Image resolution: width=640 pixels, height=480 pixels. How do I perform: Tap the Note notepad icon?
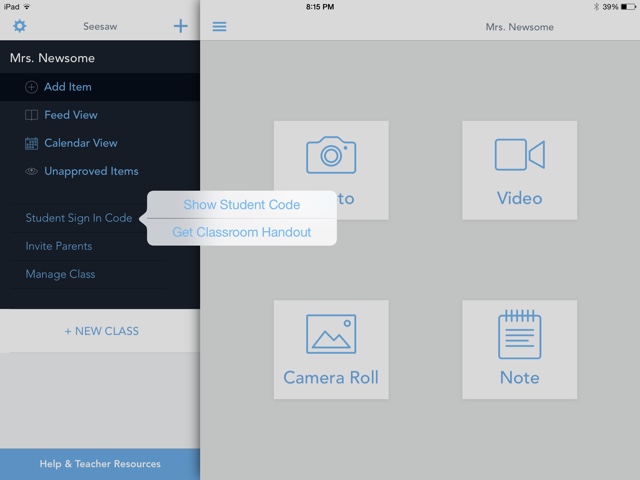(520, 334)
